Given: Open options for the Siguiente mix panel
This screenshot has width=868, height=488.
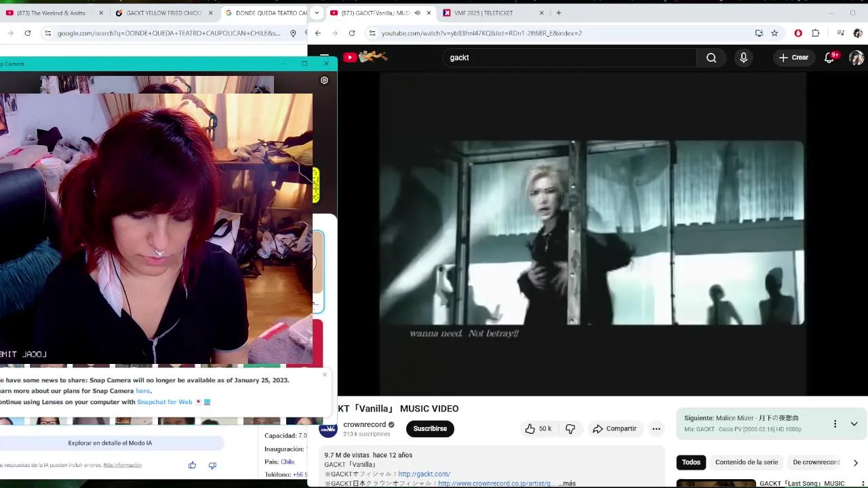Looking at the screenshot, I should 835,424.
